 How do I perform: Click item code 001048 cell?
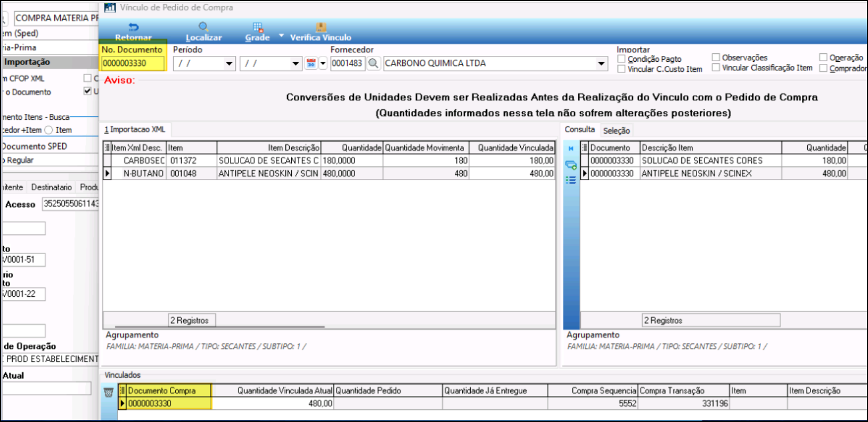coord(191,174)
